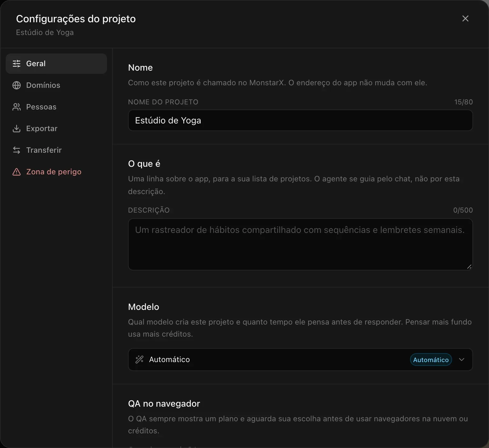This screenshot has height=448, width=489.
Task: Open Zona de perigo section
Action: point(56,172)
